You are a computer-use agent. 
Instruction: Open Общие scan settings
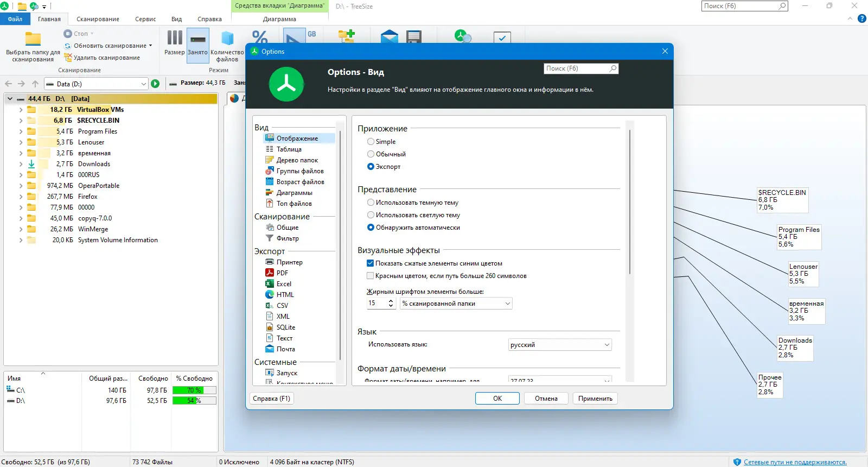[x=288, y=228]
